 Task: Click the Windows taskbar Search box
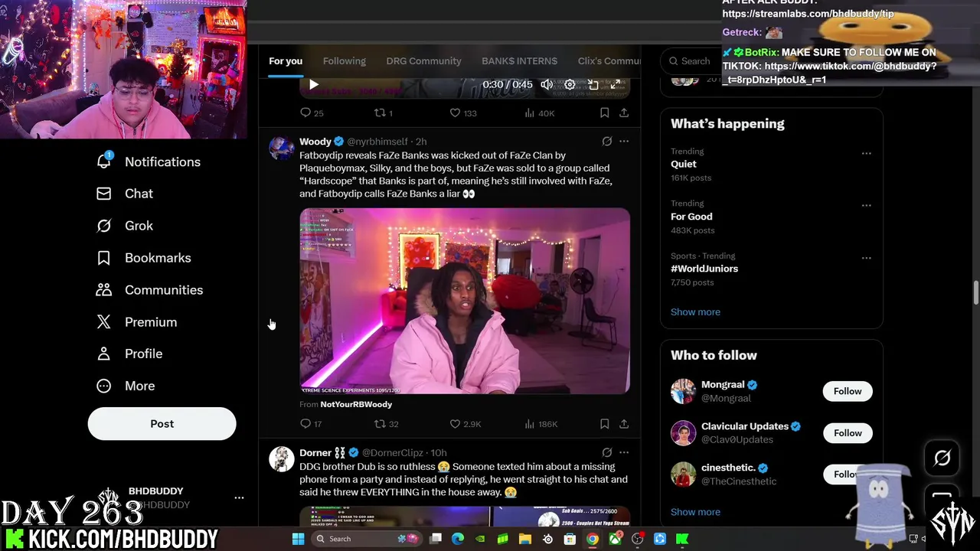coord(367,539)
